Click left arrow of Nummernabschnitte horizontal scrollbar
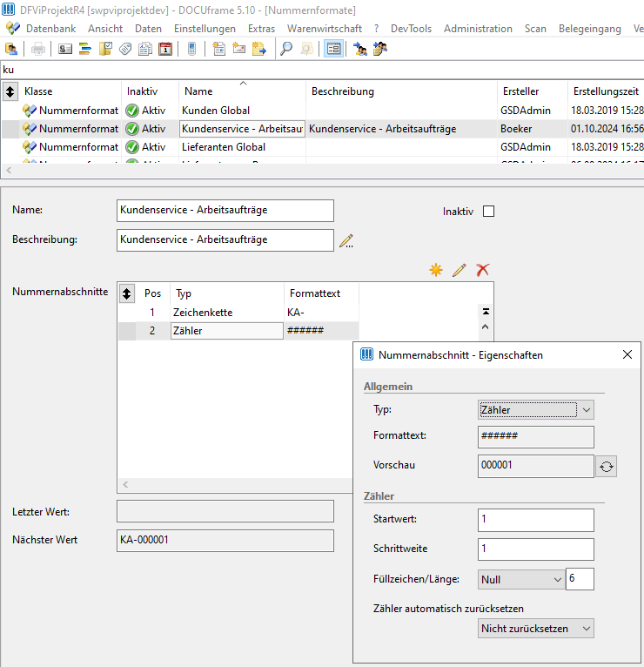644x667 pixels. pyautogui.click(x=125, y=484)
